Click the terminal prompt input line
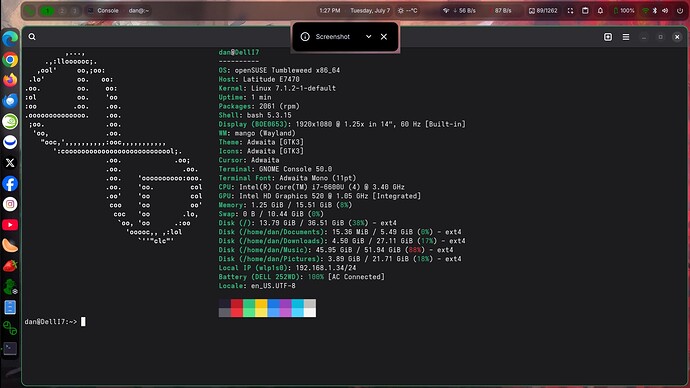The image size is (690, 388). [x=55, y=322]
